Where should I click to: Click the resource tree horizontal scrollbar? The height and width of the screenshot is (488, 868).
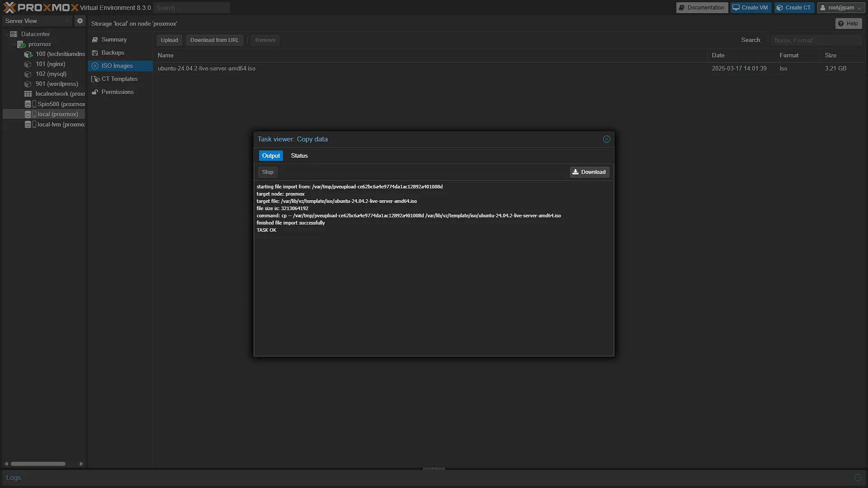pyautogui.click(x=38, y=464)
